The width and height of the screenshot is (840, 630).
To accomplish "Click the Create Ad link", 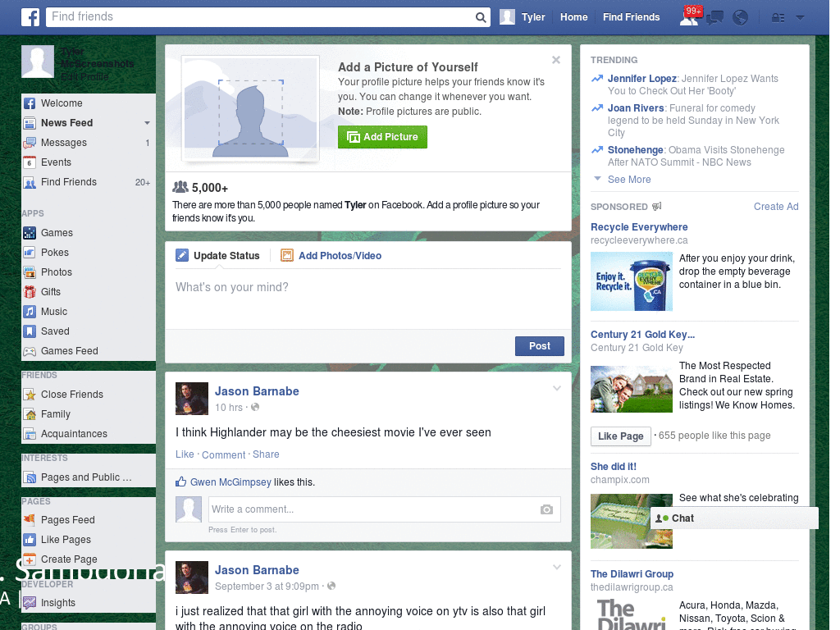I will click(776, 207).
